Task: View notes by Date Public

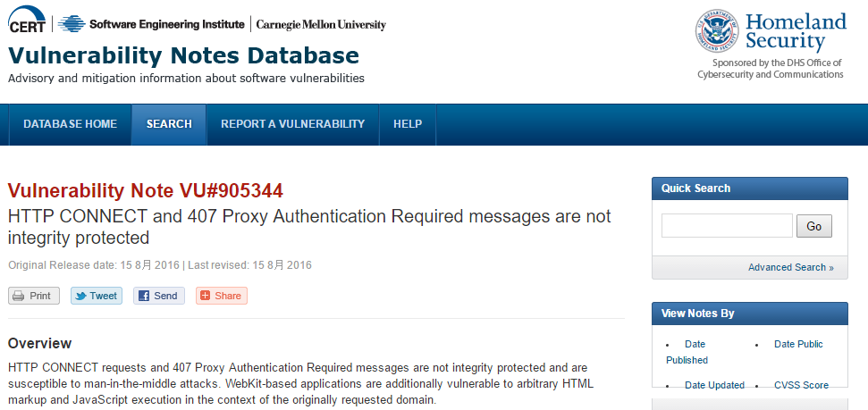Action: coord(798,344)
